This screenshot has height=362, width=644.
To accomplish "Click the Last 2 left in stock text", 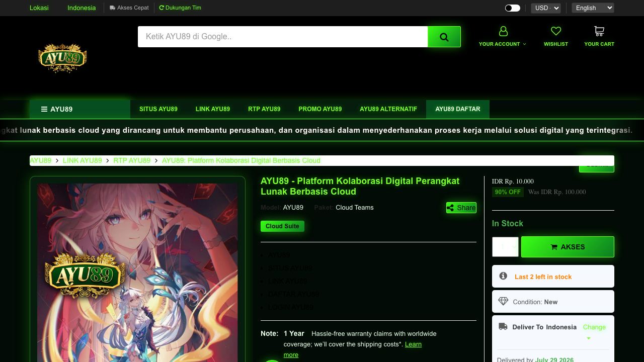I will (x=543, y=277).
